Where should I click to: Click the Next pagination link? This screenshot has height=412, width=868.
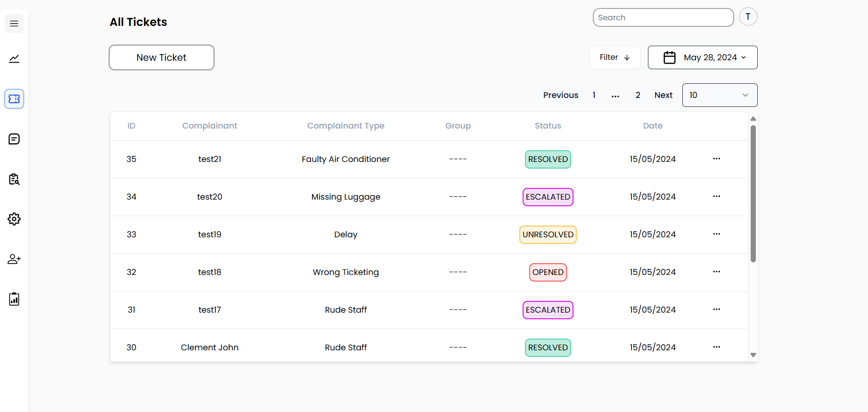pyautogui.click(x=663, y=95)
